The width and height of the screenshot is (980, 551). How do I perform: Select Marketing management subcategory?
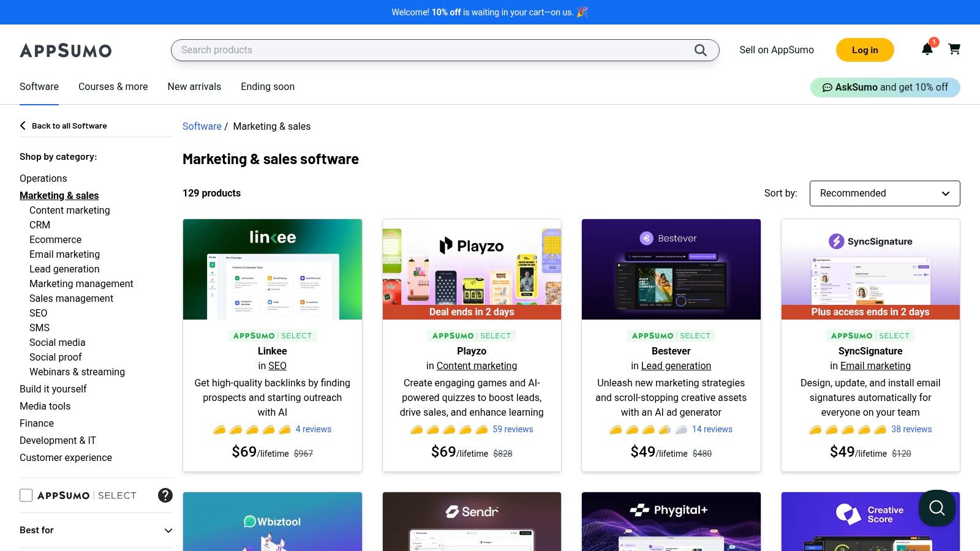81,283
